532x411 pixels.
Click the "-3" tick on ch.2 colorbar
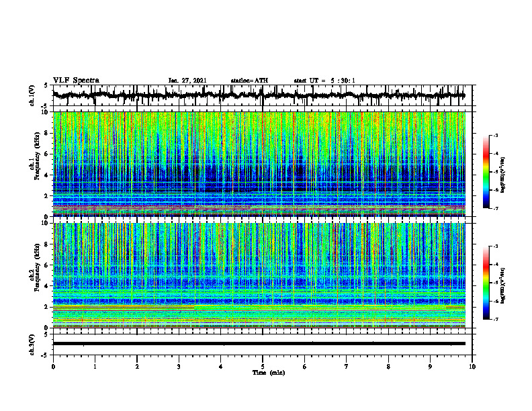495,246
